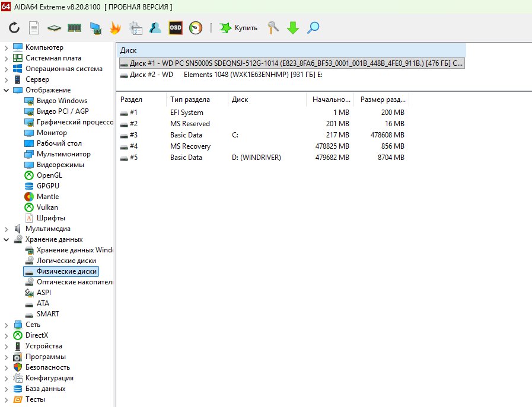Viewport: 532px width, 407px height.
Task: Select Диск #1 WD PC SN5000S row
Action: (292, 63)
